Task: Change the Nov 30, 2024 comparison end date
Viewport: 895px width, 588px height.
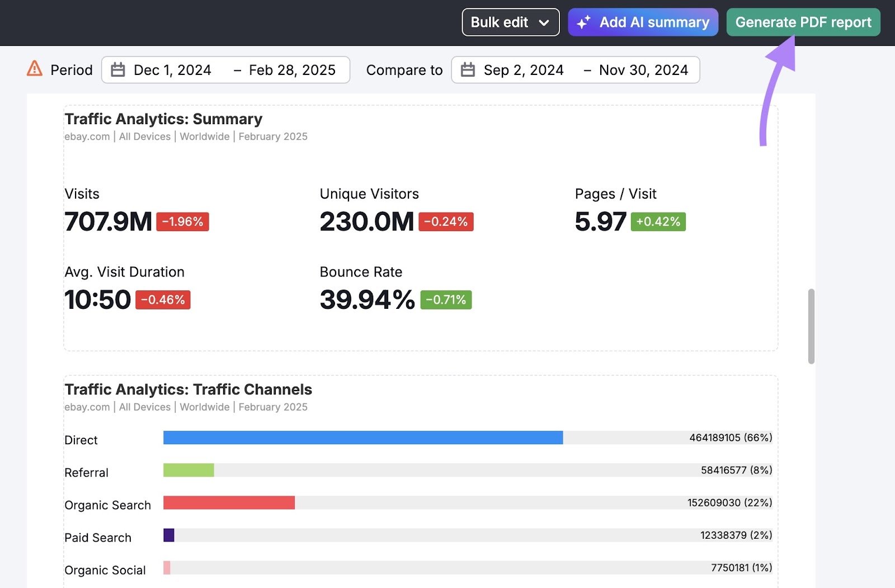Action: [643, 70]
